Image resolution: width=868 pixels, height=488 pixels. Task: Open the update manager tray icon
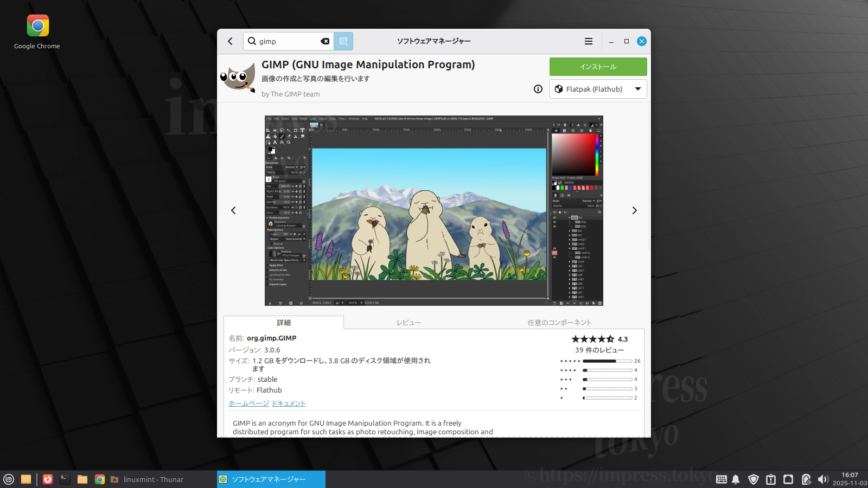(x=771, y=479)
